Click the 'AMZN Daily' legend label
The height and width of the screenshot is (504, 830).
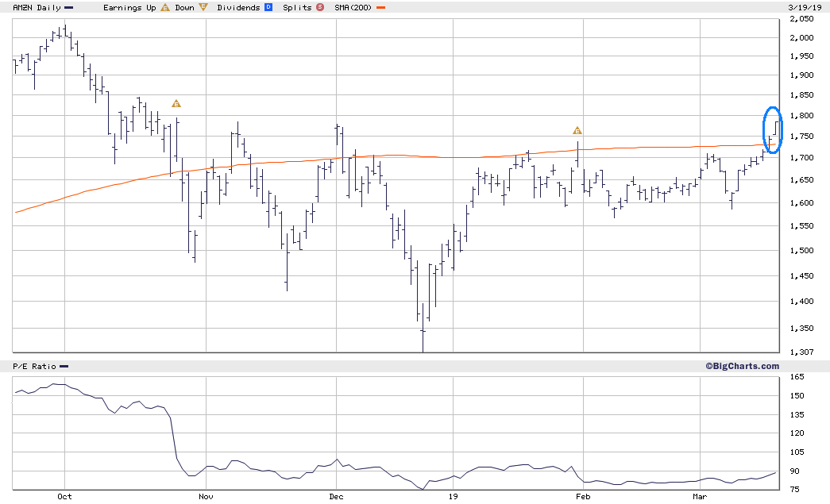click(x=37, y=7)
